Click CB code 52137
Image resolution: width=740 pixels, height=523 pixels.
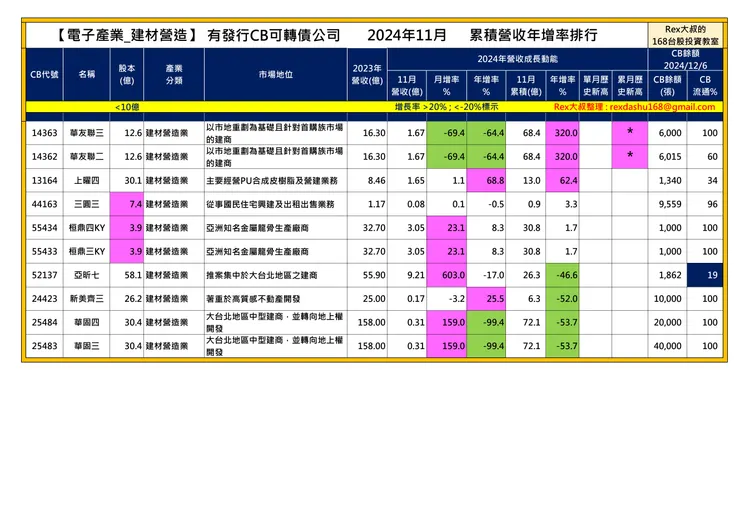[44, 275]
